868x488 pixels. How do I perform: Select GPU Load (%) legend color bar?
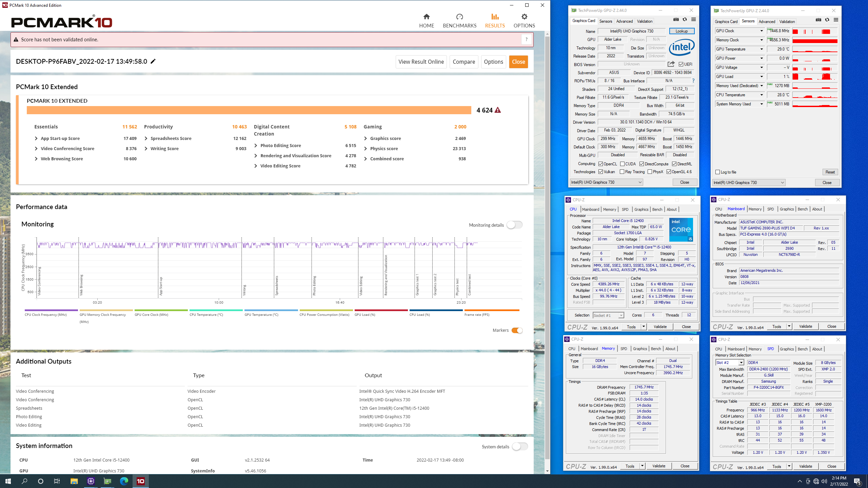click(381, 310)
